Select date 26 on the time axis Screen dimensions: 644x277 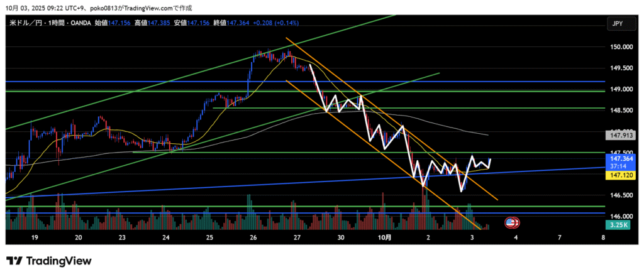click(x=253, y=237)
